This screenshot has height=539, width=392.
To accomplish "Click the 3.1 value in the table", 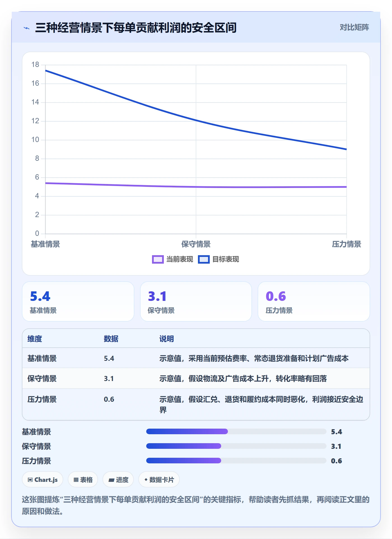I will tap(109, 378).
